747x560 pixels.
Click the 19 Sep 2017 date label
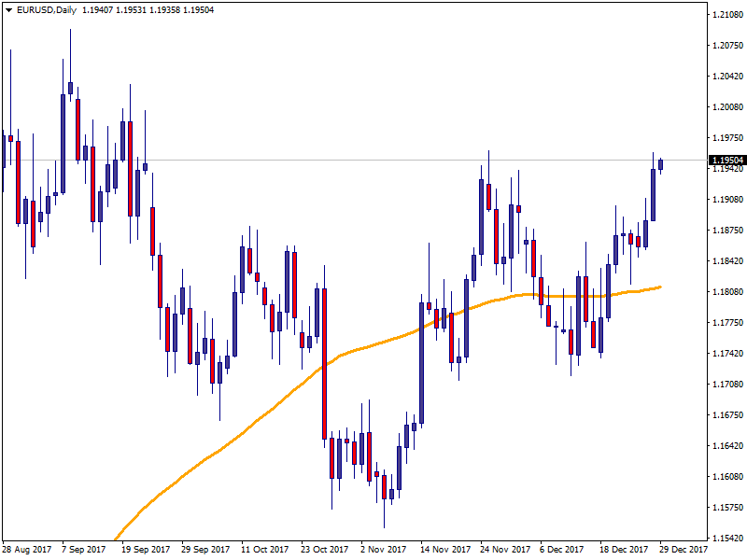(x=146, y=550)
